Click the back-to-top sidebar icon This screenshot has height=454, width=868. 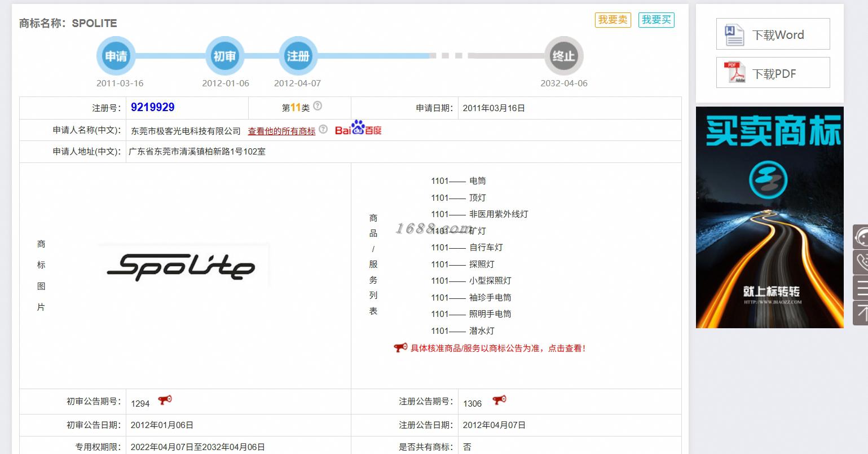pos(861,312)
